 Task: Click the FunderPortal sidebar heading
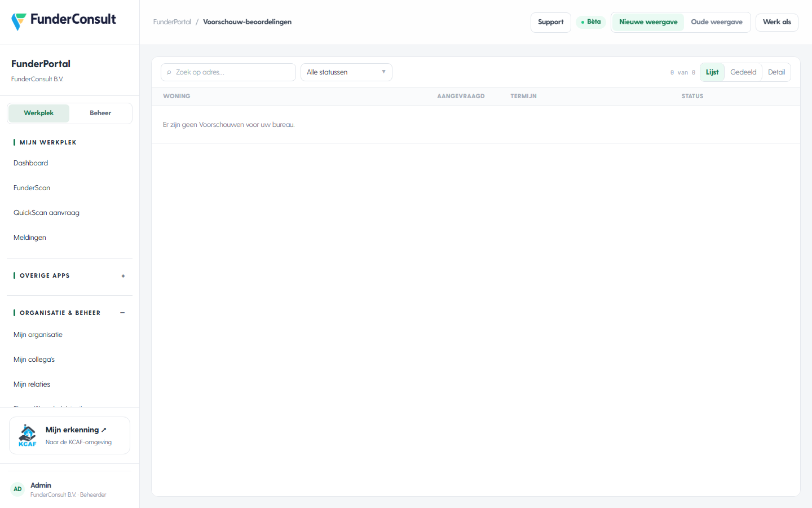pyautogui.click(x=41, y=64)
